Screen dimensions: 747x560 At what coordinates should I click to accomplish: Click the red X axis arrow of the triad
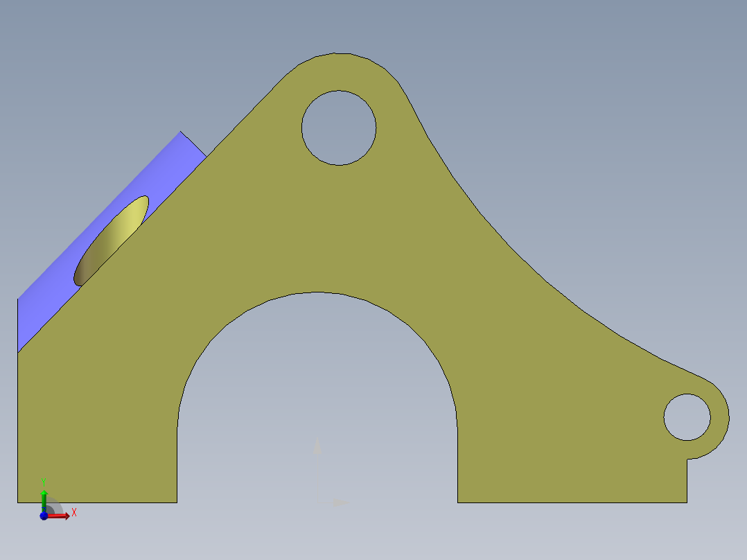pos(60,516)
